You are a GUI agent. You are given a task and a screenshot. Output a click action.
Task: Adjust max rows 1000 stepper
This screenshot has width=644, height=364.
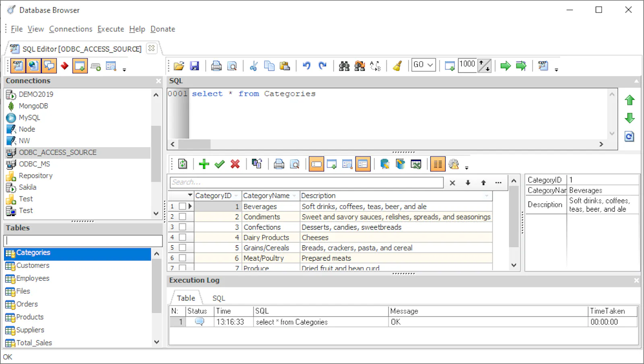pyautogui.click(x=485, y=66)
